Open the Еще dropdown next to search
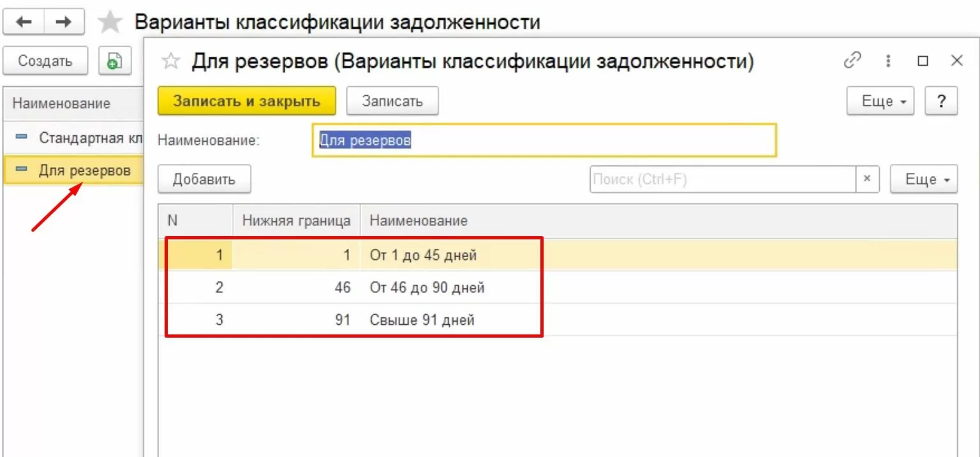Image resolution: width=980 pixels, height=457 pixels. [924, 179]
